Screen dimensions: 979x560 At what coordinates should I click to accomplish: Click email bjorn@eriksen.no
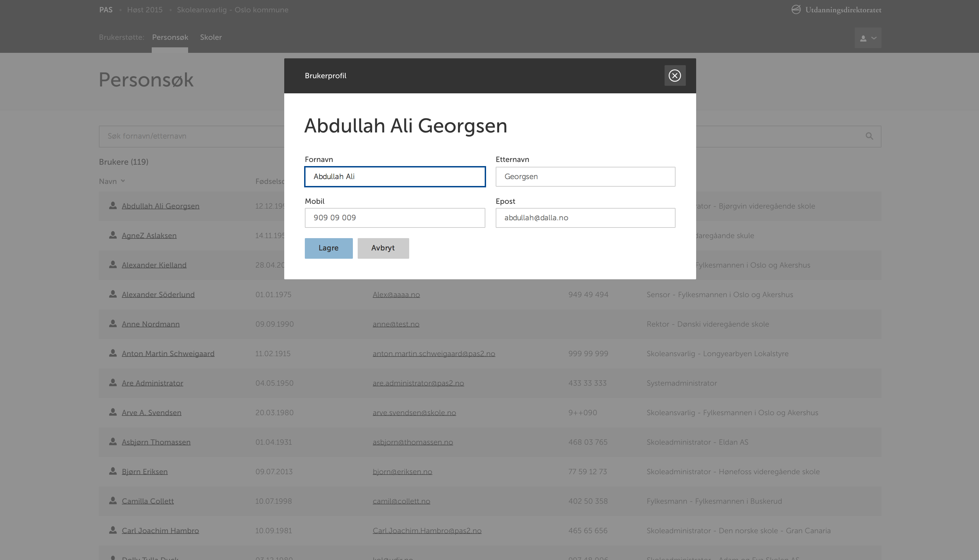[402, 472]
